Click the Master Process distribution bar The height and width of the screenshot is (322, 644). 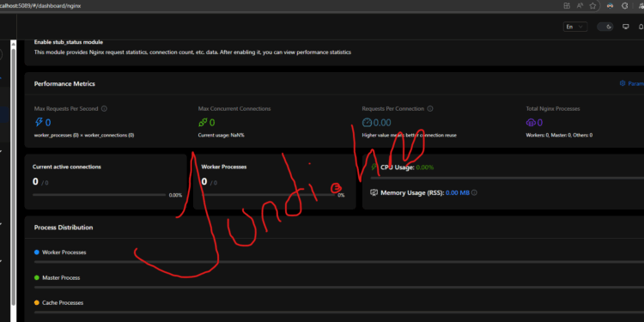pyautogui.click(x=339, y=287)
